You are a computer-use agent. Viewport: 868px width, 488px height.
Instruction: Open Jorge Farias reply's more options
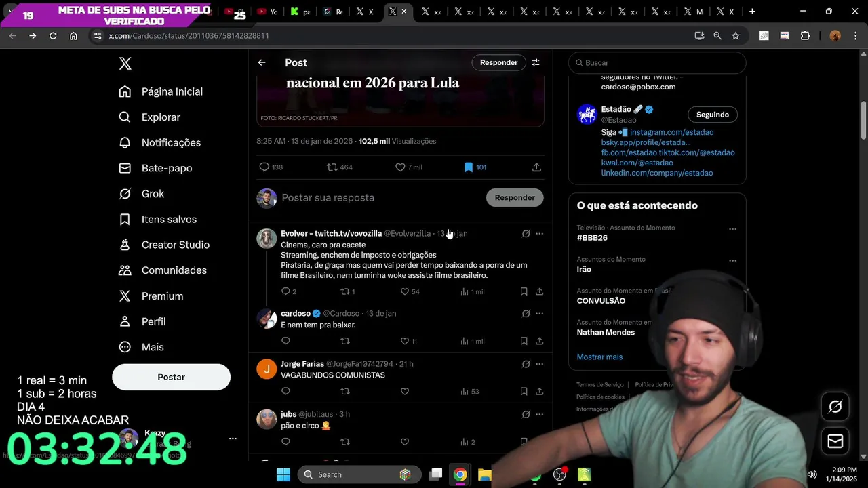coord(540,364)
